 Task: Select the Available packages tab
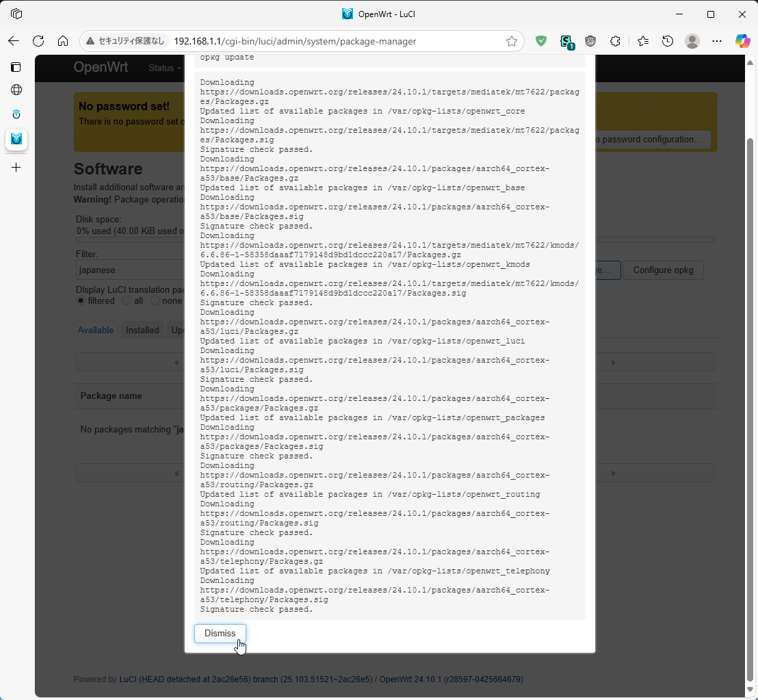[x=95, y=329]
